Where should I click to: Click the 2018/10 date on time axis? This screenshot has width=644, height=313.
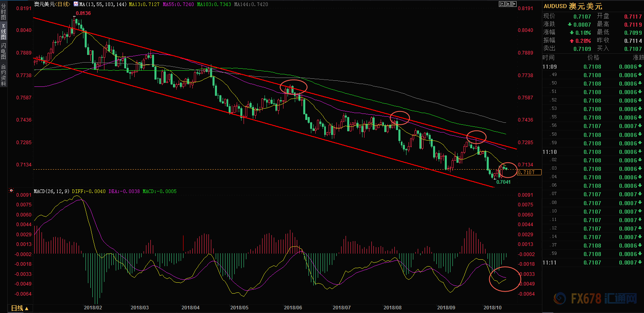point(492,308)
